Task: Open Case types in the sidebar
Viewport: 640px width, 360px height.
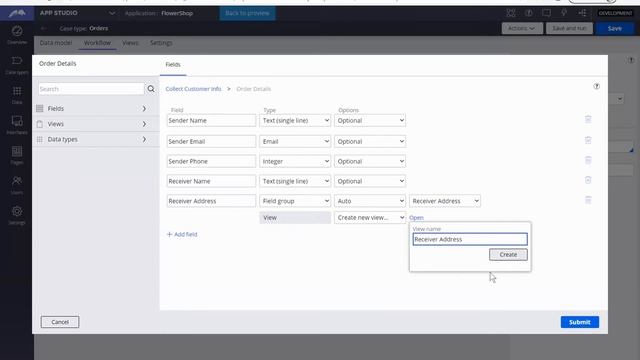Action: 17,65
